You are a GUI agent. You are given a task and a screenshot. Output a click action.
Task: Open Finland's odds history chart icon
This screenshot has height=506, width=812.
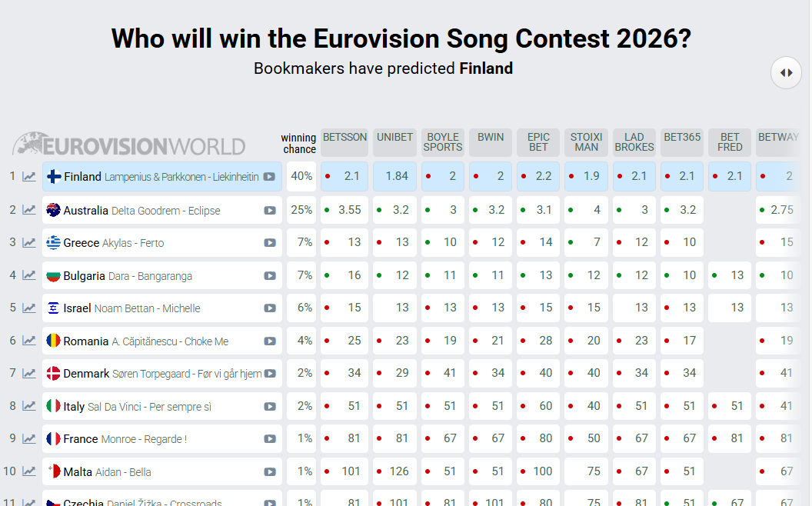click(x=29, y=177)
